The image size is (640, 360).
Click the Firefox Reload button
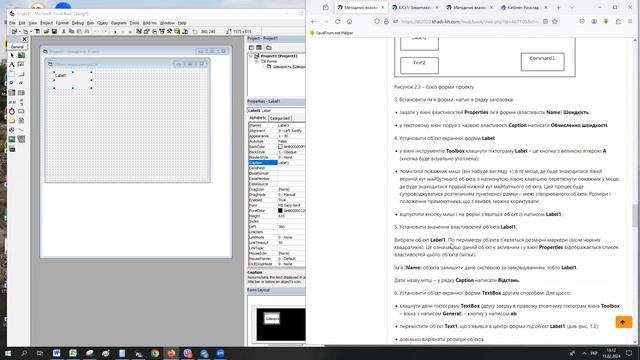click(338, 22)
